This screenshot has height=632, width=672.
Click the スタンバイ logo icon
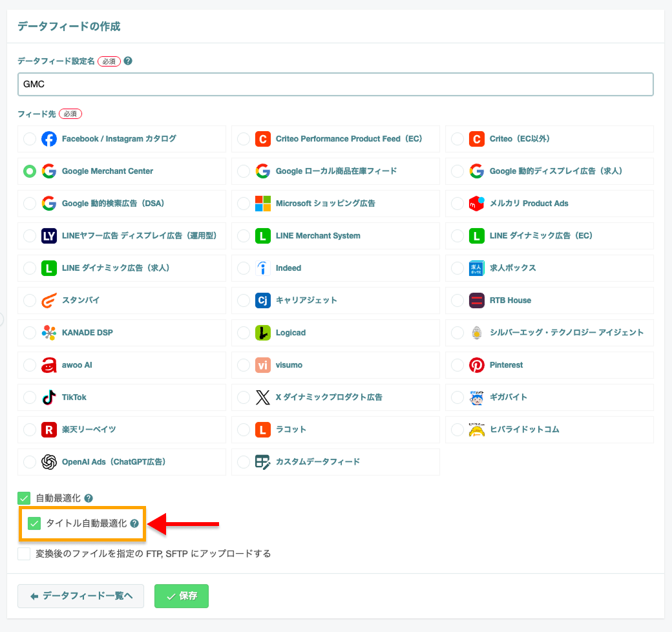tap(49, 300)
